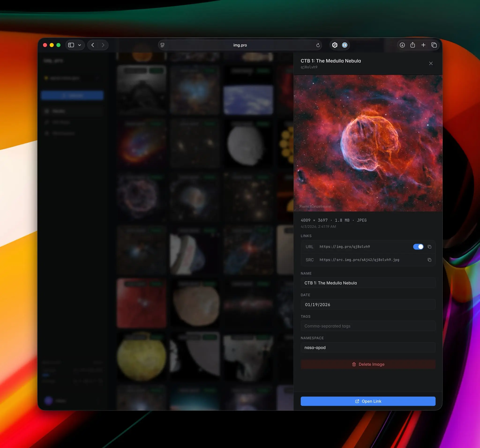Click the src.img.pro SRC link text

pyautogui.click(x=359, y=260)
